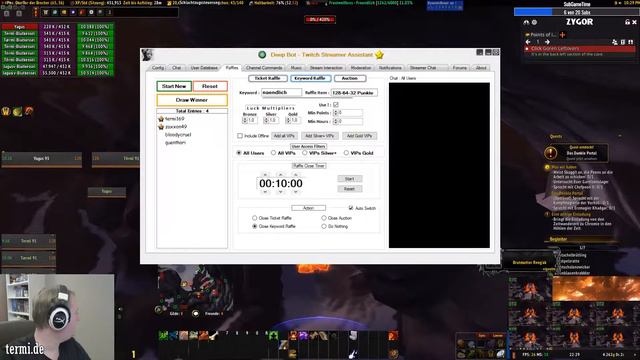Switch to Channel Commands tab
Image resolution: width=640 pixels, height=360 pixels.
(x=264, y=68)
